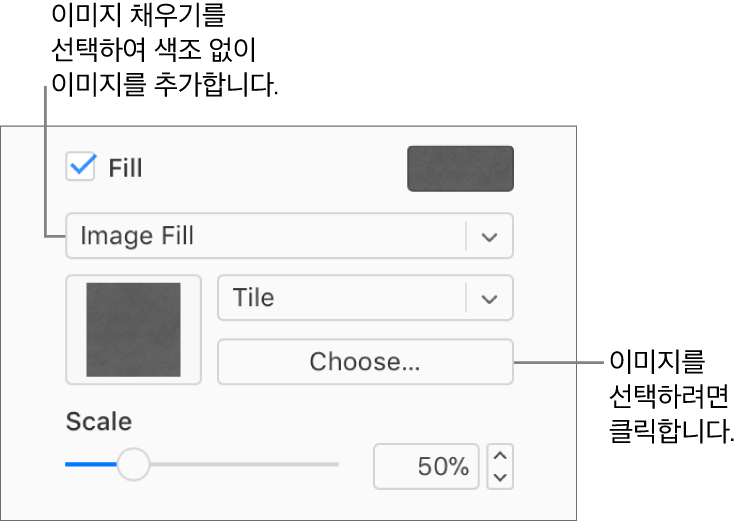742x521 pixels.
Task: Click the Scale slider knob
Action: click(x=133, y=464)
